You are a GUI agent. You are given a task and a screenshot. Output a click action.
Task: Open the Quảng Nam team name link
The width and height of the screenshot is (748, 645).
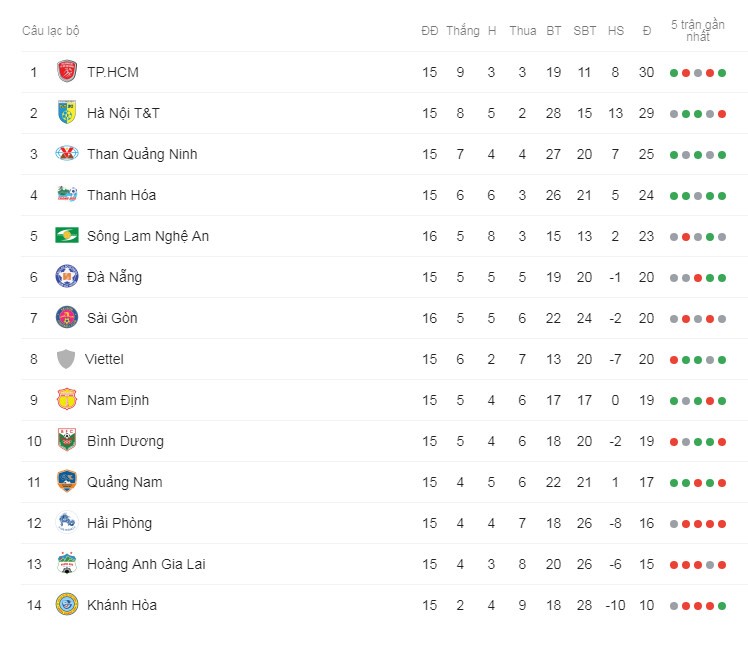pos(125,482)
